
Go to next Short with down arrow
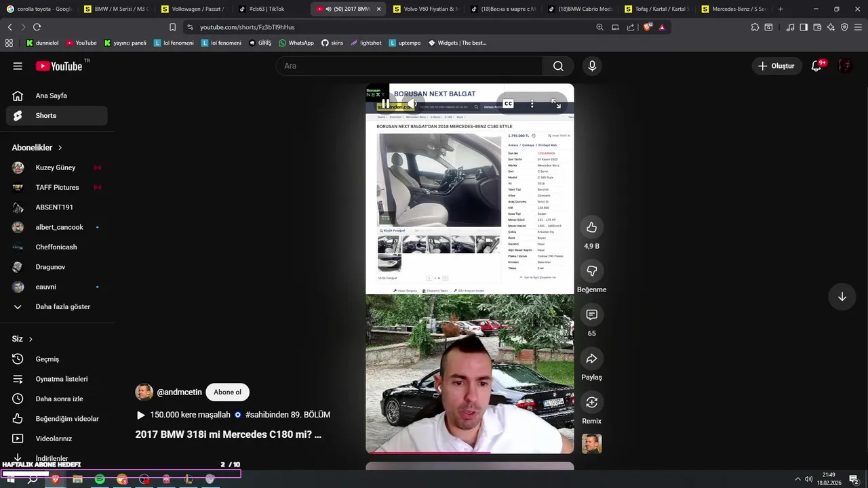pyautogui.click(x=842, y=297)
